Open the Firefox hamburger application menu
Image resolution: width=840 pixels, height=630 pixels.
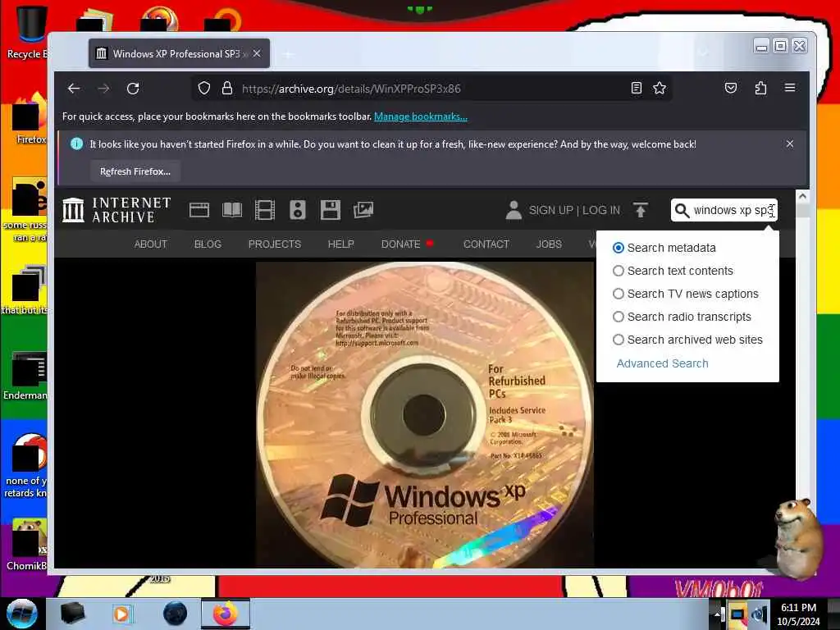pyautogui.click(x=790, y=87)
